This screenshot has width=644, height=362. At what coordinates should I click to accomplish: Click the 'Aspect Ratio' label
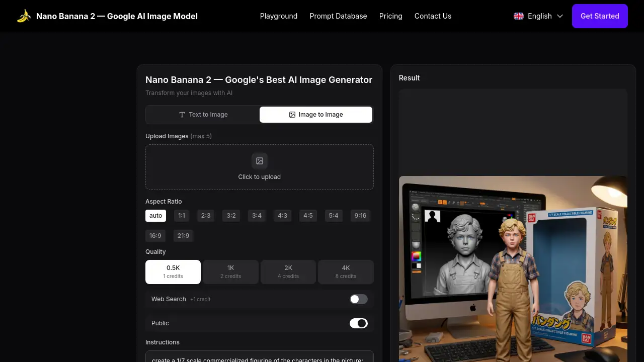[164, 202]
